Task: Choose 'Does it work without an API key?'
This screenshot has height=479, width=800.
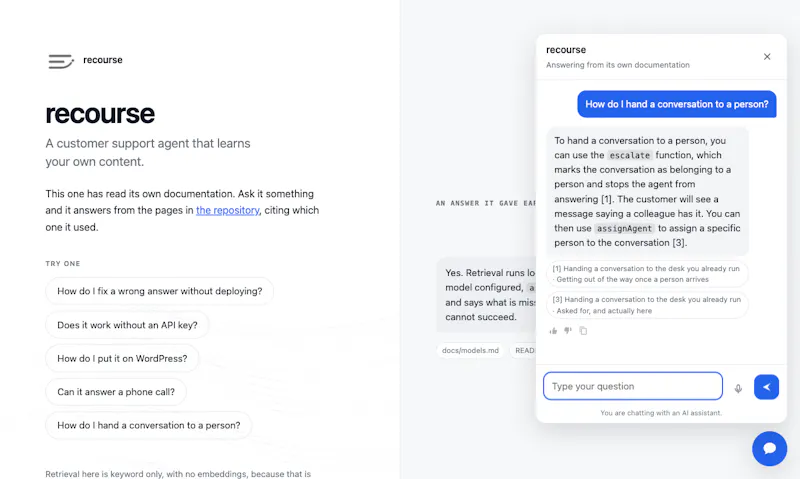Action: [x=127, y=325]
